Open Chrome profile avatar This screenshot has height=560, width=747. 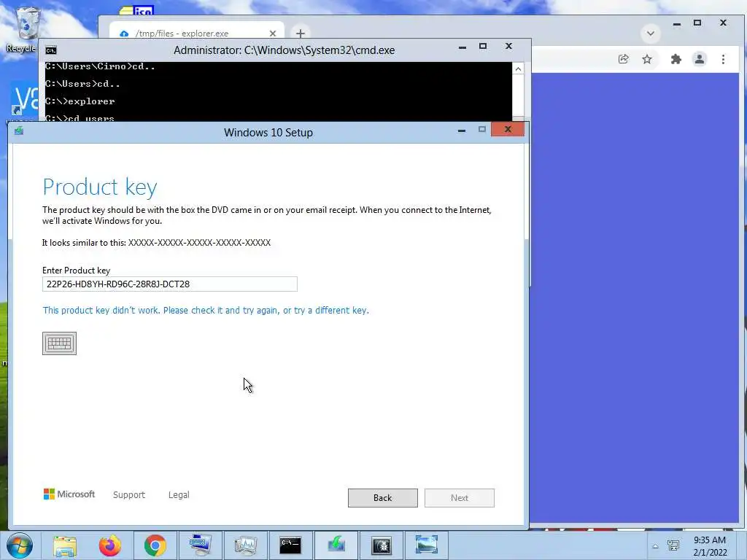click(699, 59)
